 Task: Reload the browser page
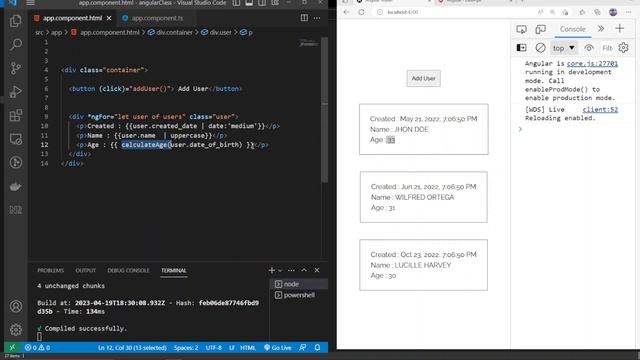361,12
